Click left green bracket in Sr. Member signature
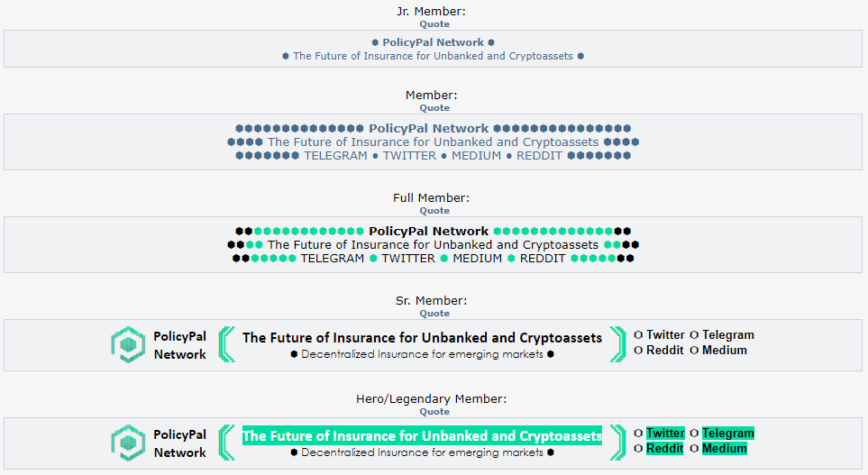The width and height of the screenshot is (868, 475). tap(226, 344)
